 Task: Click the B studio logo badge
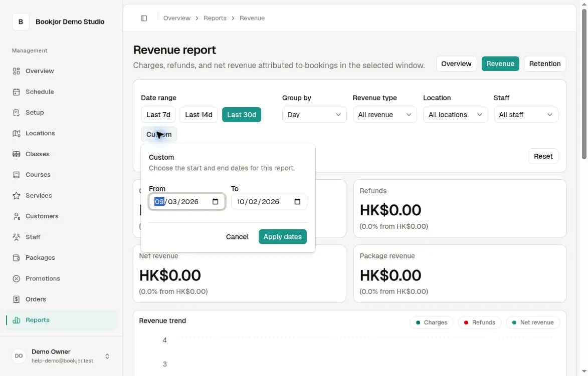(21, 22)
